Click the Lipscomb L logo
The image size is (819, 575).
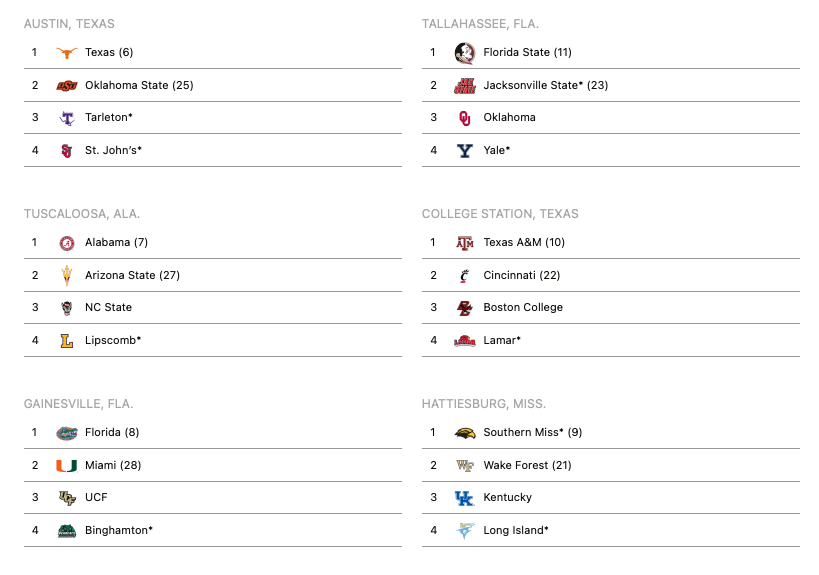point(67,341)
